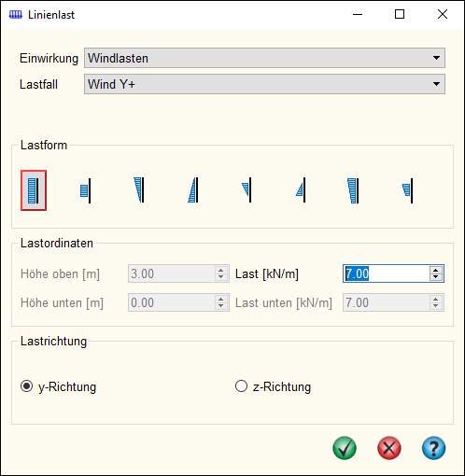465x476 pixels.
Task: Select y-Richtung load direction
Action: point(58,386)
